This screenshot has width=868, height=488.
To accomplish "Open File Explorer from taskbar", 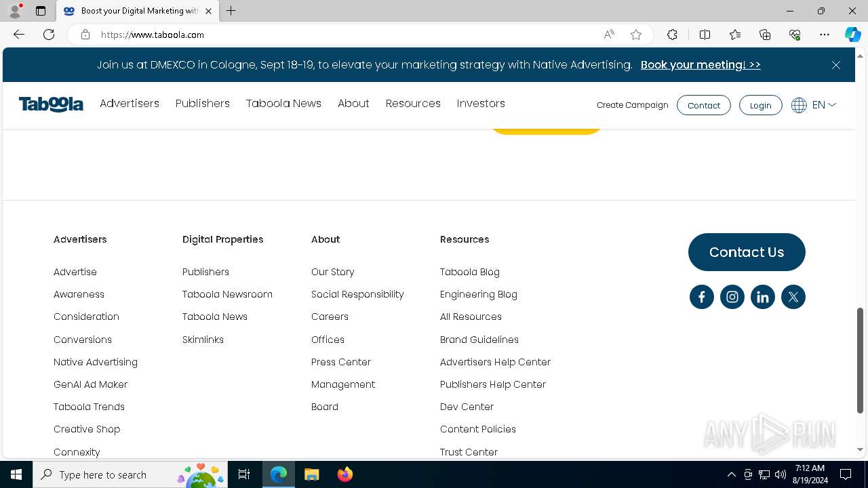I will coord(311,474).
